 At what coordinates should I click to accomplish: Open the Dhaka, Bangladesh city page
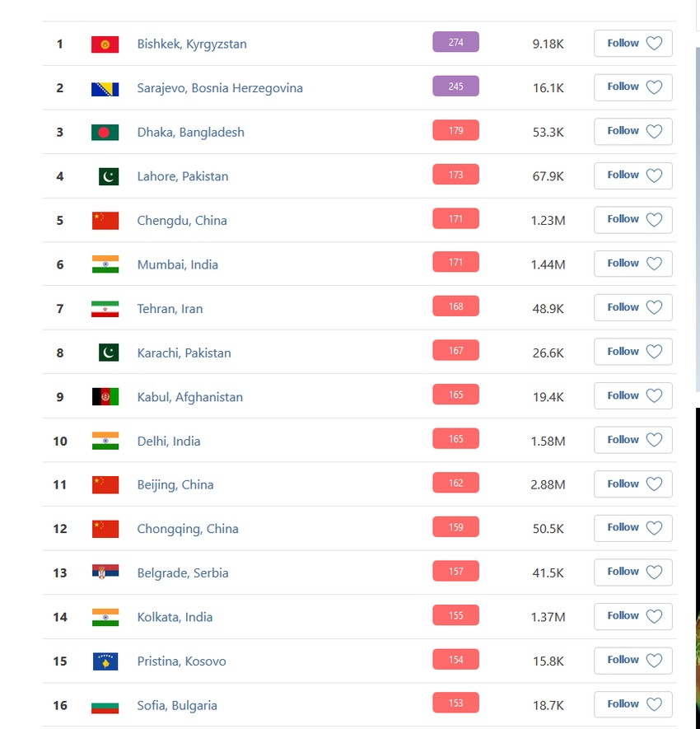point(190,133)
